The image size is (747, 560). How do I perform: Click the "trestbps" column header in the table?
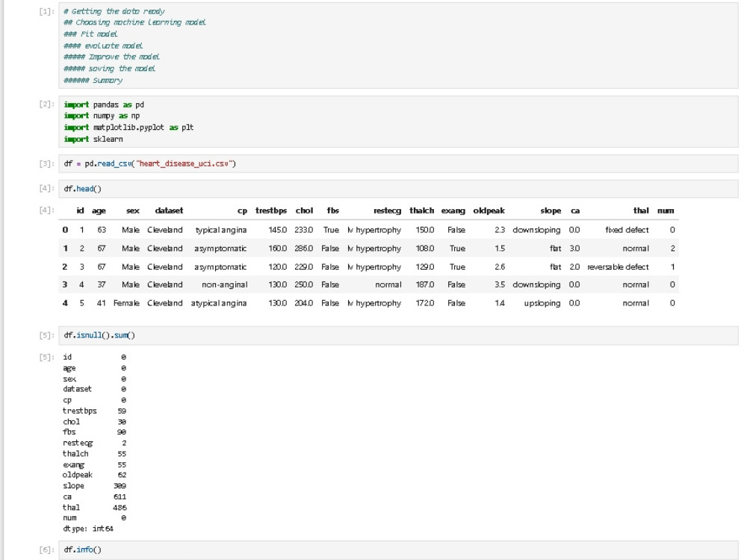[271, 211]
